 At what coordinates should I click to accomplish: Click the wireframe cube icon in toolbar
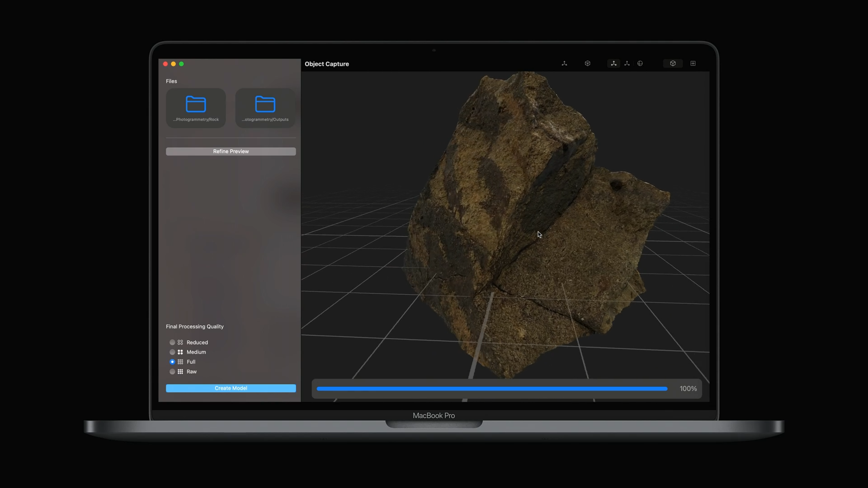tap(587, 64)
